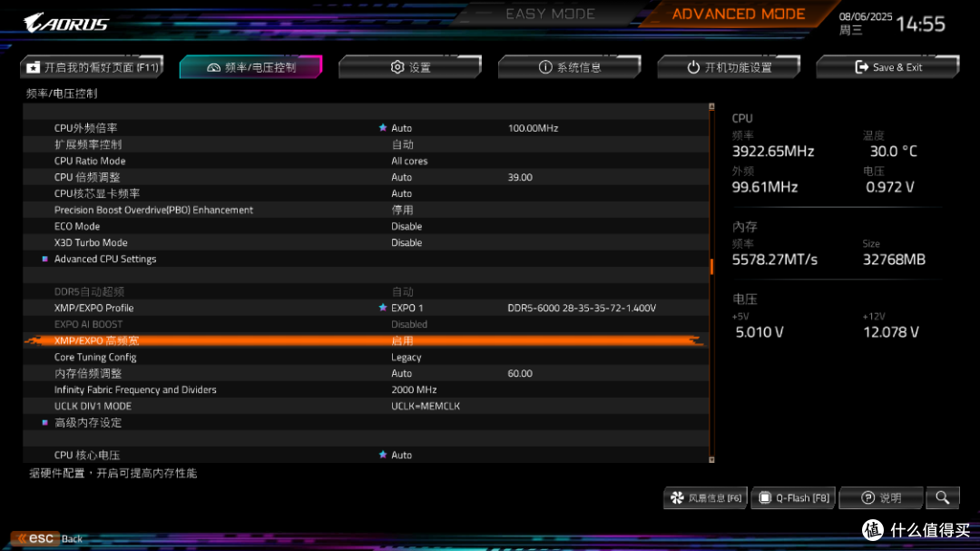The image size is (980, 551).
Task: Click Save & Exit tab
Action: (887, 67)
